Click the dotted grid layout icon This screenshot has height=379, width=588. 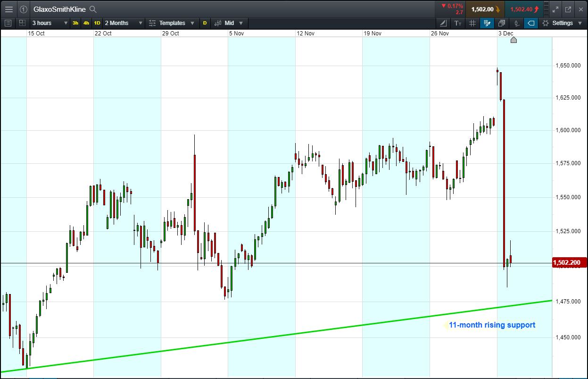pyautogui.click(x=22, y=23)
